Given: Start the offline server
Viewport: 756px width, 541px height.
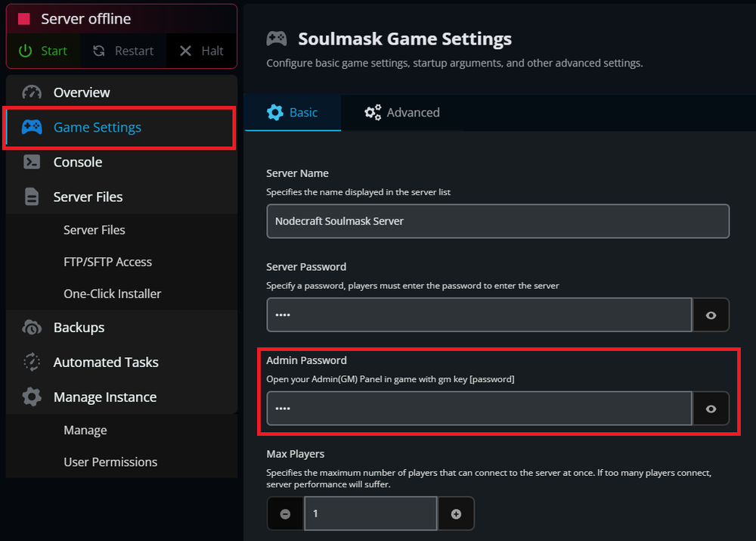Looking at the screenshot, I should (x=44, y=51).
